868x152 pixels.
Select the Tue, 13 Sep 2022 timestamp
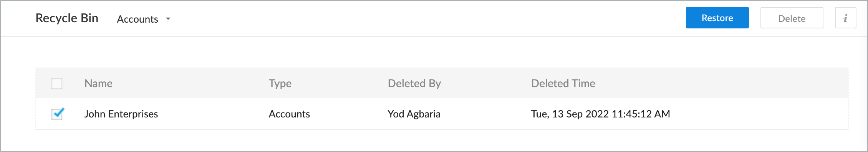pos(600,114)
